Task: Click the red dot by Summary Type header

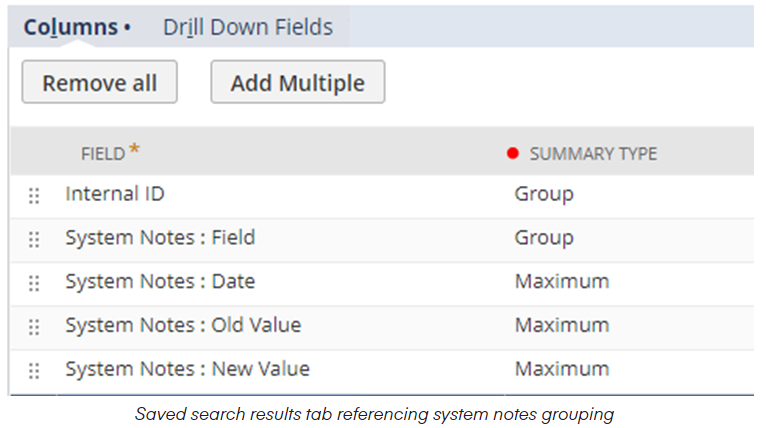Action: coord(513,154)
